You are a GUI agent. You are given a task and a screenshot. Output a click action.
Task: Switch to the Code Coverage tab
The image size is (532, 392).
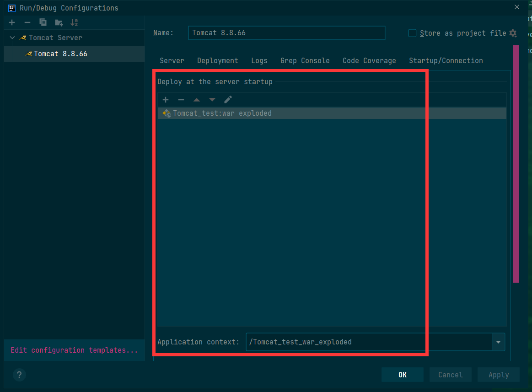369,61
